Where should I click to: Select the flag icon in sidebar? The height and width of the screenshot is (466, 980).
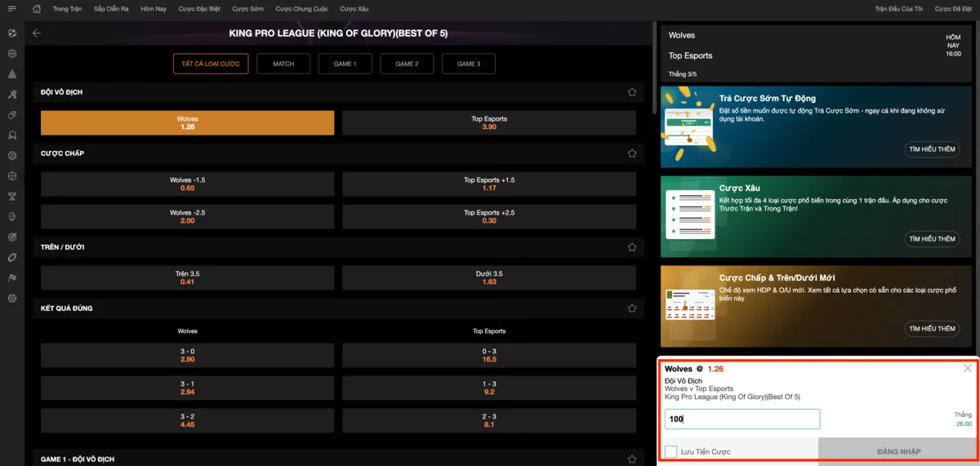pos(12,277)
